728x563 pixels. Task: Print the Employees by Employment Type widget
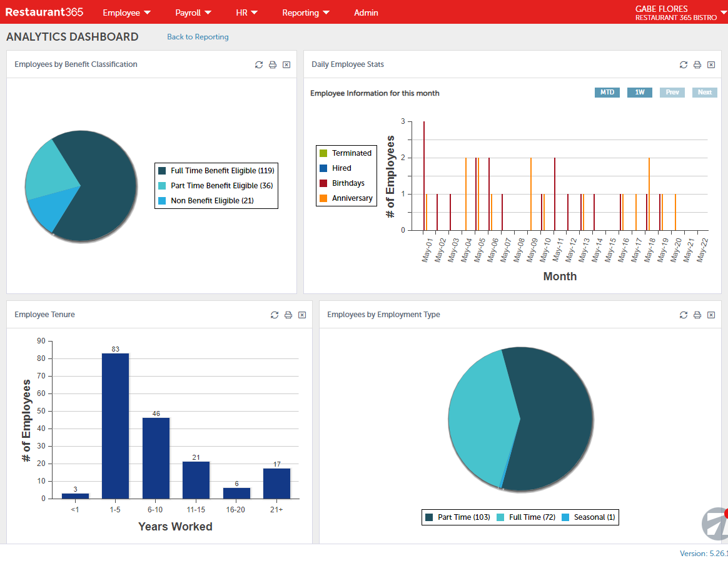(697, 315)
